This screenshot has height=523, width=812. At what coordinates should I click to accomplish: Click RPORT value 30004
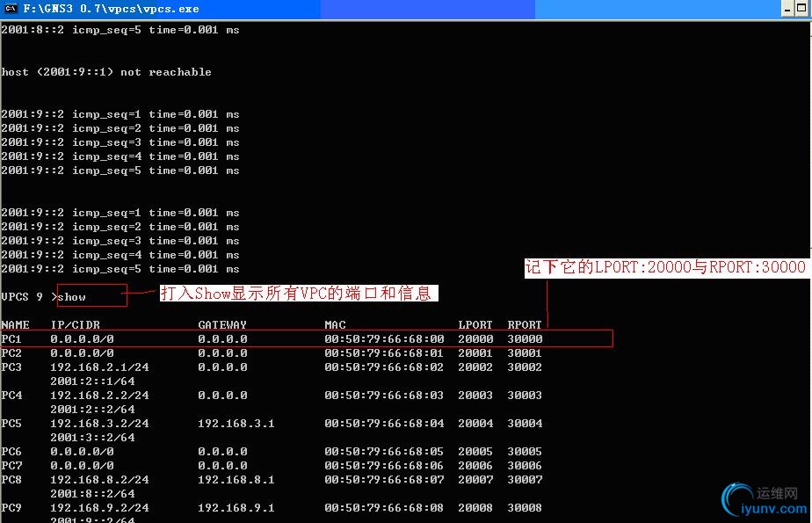point(525,423)
